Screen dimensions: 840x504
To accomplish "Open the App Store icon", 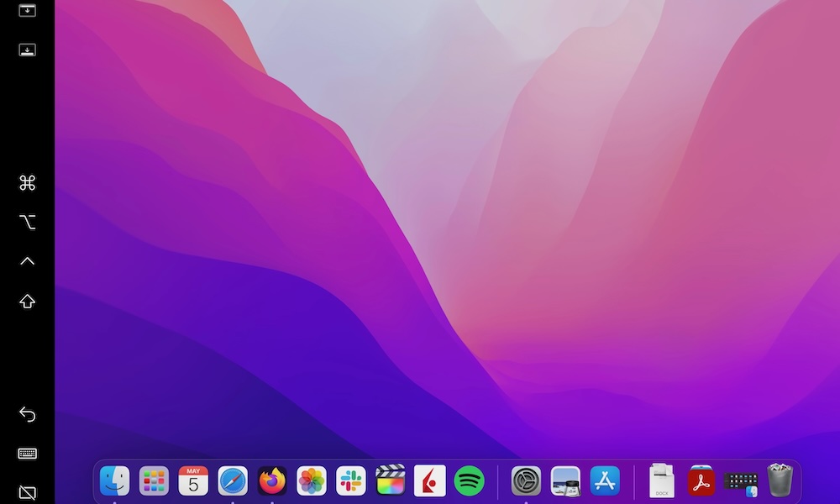I will click(x=605, y=481).
